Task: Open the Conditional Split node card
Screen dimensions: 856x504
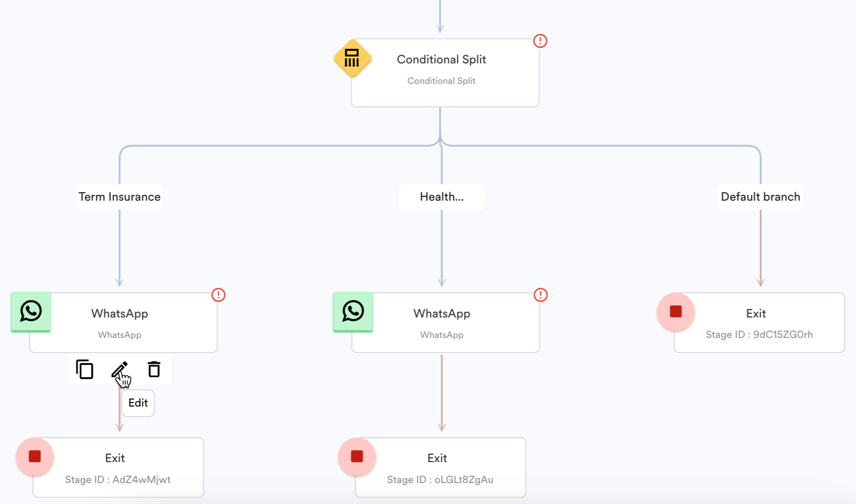Action: click(445, 73)
